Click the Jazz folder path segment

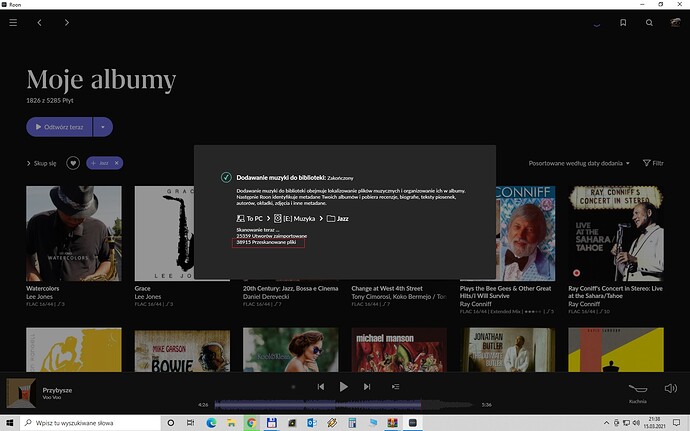pos(338,218)
